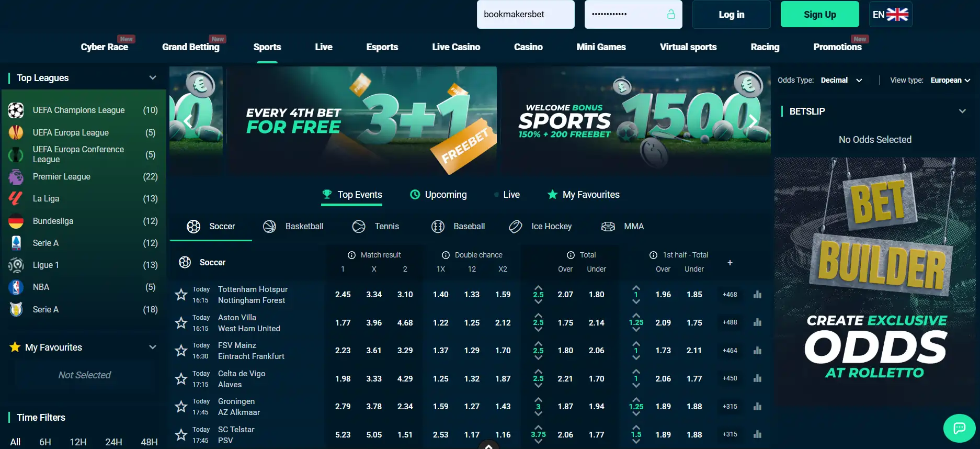Click the Bundesliga German flag icon
The image size is (980, 449).
click(16, 221)
